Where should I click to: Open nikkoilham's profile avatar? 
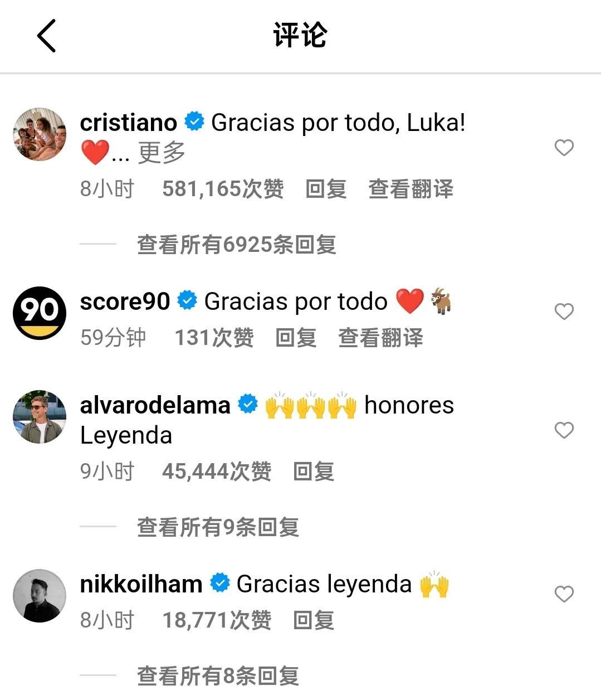[40, 596]
